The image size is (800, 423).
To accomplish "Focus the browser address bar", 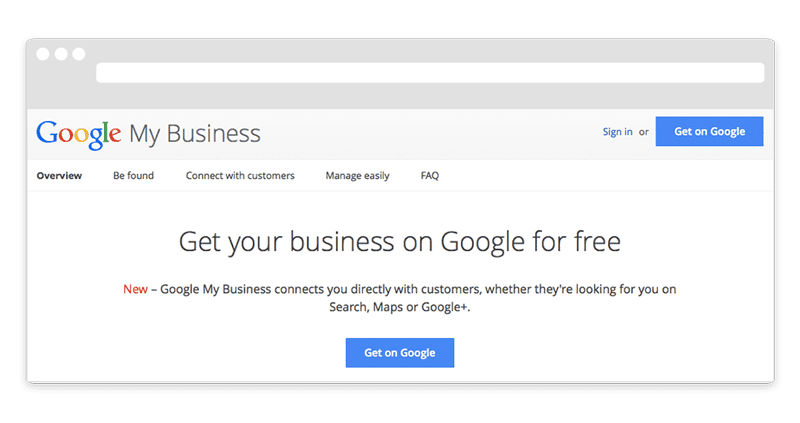I will [430, 72].
